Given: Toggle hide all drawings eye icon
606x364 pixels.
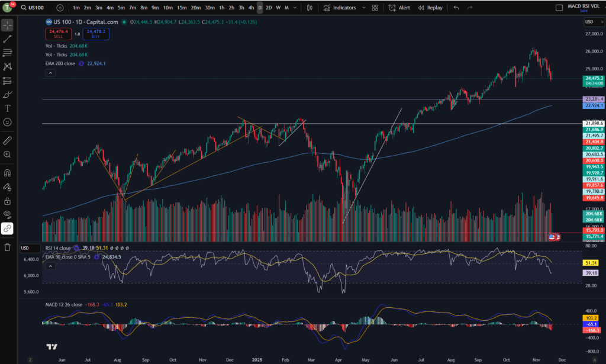Looking at the screenshot, I should pos(7,214).
